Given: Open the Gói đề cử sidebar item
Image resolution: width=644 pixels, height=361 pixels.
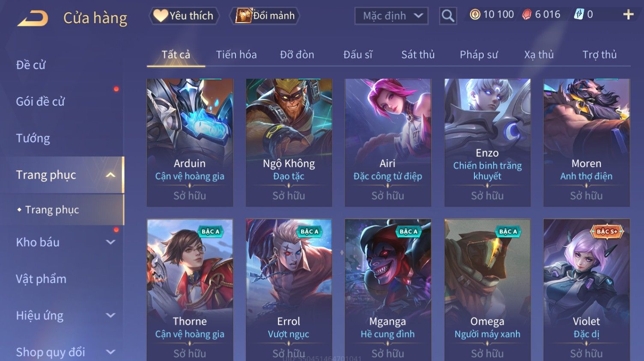Looking at the screenshot, I should (x=40, y=101).
